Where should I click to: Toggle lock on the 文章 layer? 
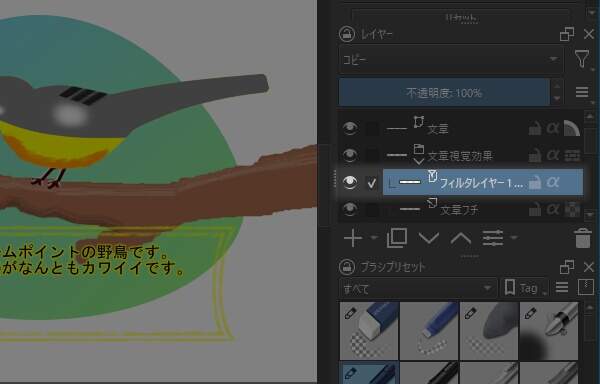click(x=535, y=129)
